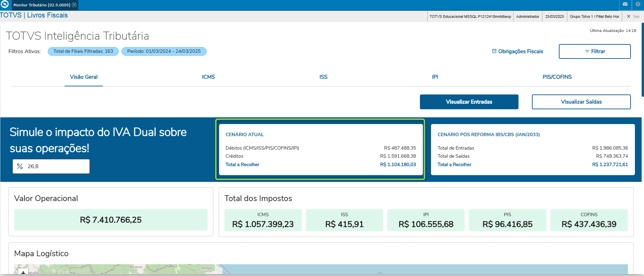
Task: Switch to the Visão Geral tab
Action: (x=84, y=77)
